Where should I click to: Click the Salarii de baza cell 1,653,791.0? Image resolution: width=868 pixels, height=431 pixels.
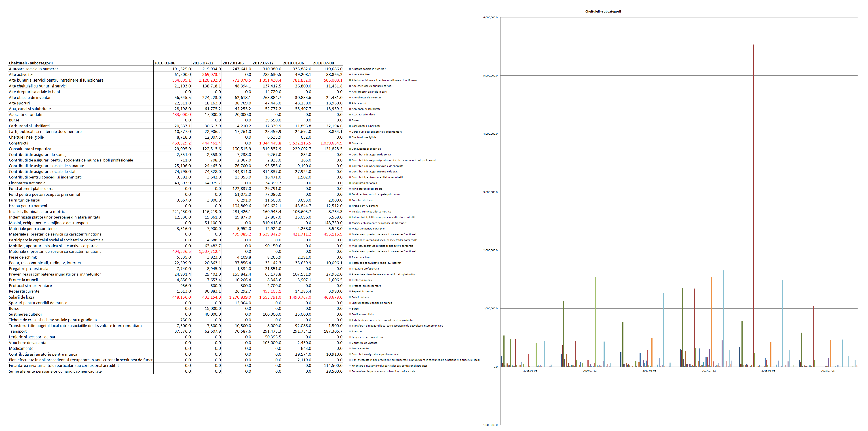coord(270,297)
